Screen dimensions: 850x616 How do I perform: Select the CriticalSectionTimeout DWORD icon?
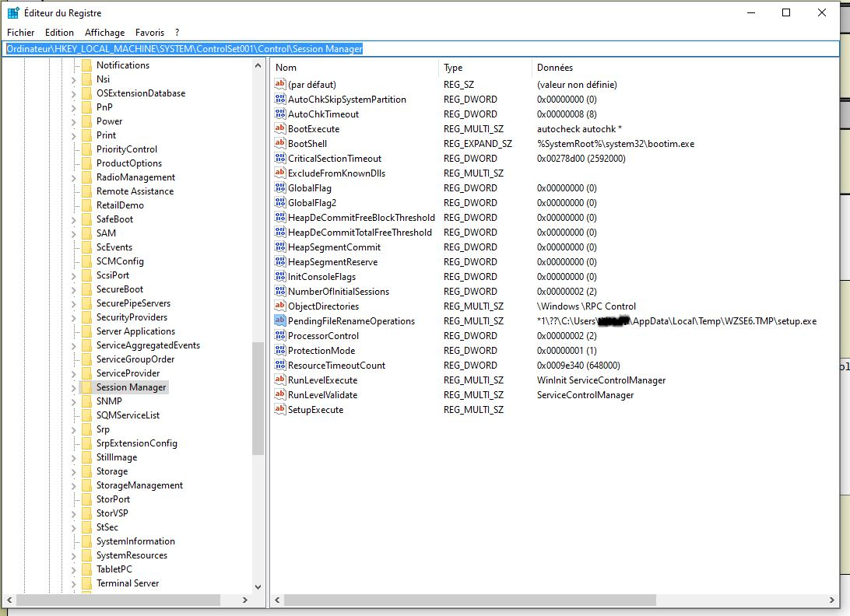click(x=279, y=158)
